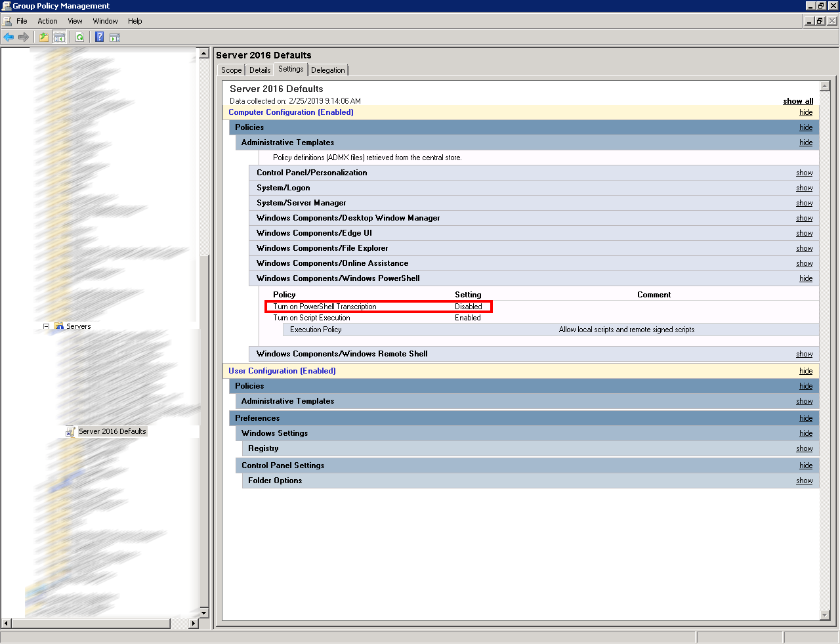Click the console tree horizontal scroll left arrow
This screenshot has height=644, width=840.
coord(7,623)
